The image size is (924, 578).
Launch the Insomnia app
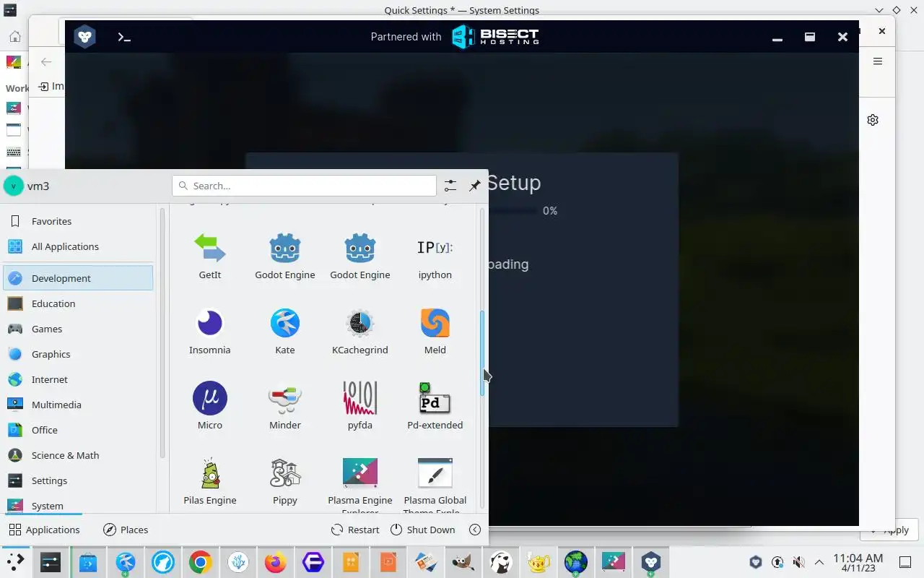210,332
